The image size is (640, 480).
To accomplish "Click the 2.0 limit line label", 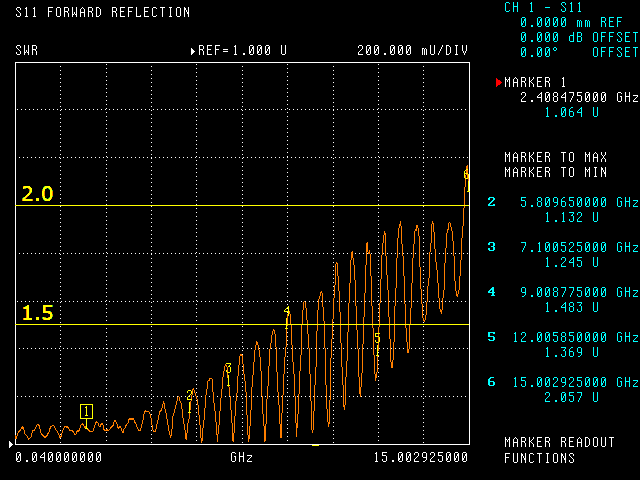I will pos(37,194).
